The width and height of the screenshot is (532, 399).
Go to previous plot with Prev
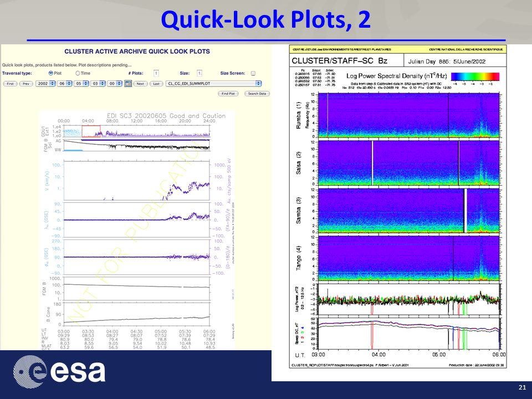pos(26,84)
